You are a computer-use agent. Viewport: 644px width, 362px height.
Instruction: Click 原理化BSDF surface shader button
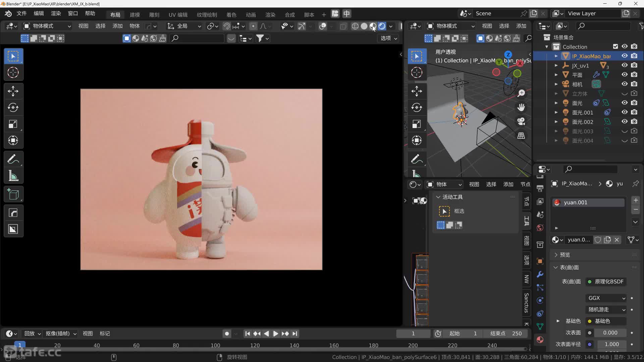[606, 282]
